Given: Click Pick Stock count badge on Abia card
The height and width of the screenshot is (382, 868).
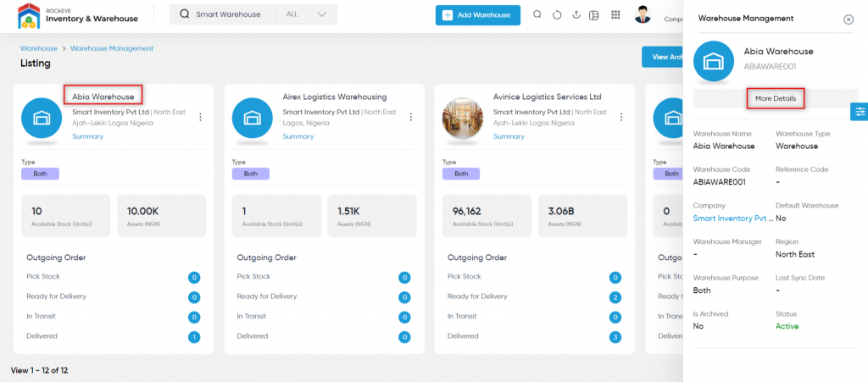Looking at the screenshot, I should click(194, 278).
